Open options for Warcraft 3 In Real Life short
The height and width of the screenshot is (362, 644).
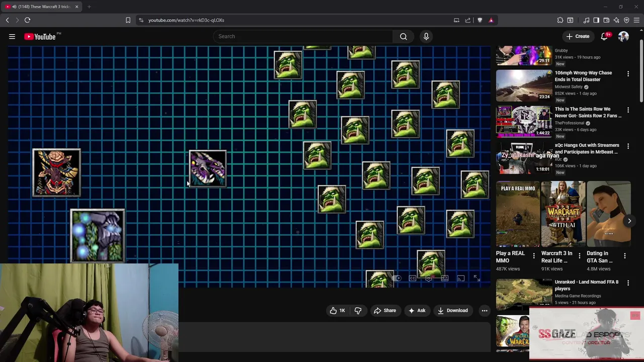click(579, 256)
